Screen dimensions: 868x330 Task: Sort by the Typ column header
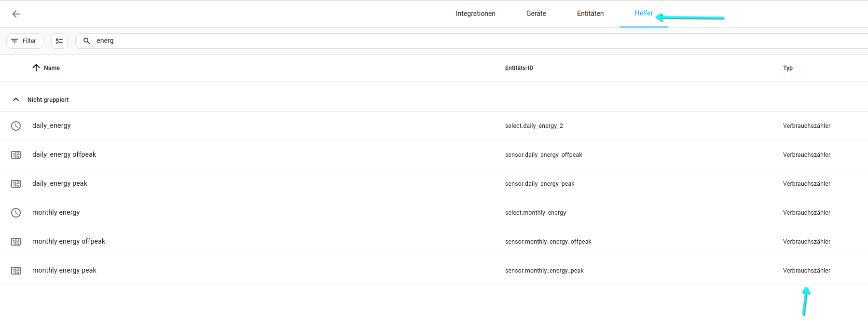(x=787, y=68)
